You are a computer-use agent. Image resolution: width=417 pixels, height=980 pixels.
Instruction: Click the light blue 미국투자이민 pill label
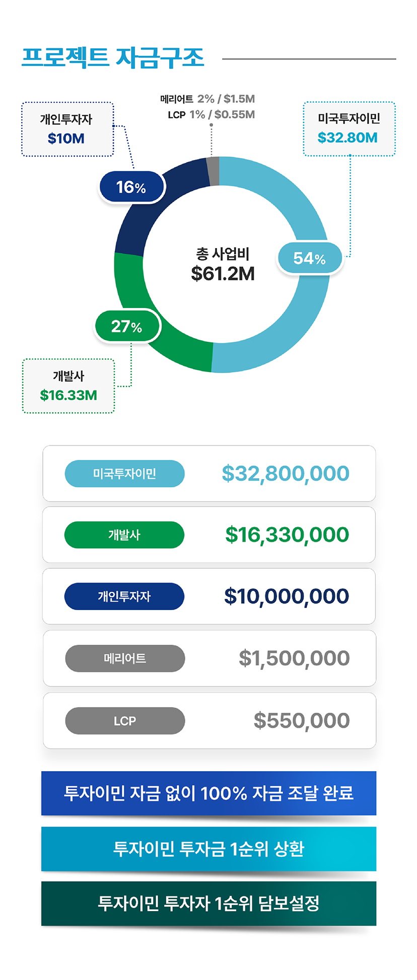[x=124, y=474]
